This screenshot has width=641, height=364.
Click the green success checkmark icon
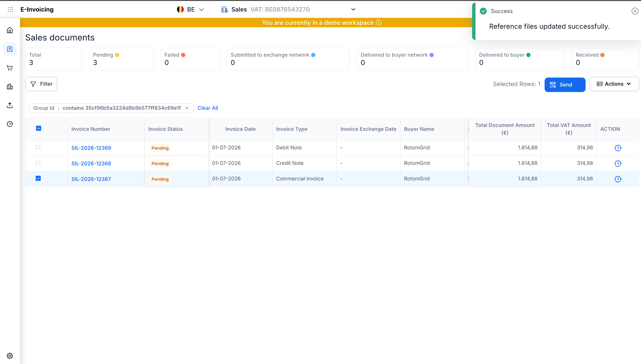[x=483, y=11]
